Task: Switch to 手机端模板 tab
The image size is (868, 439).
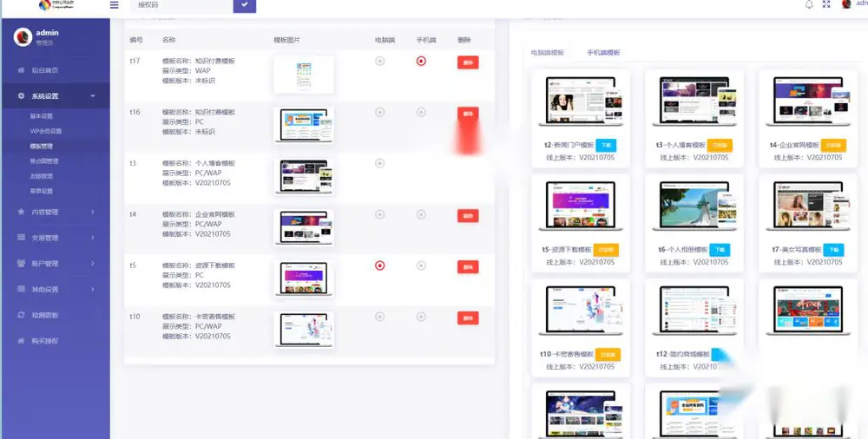Action: pos(603,53)
